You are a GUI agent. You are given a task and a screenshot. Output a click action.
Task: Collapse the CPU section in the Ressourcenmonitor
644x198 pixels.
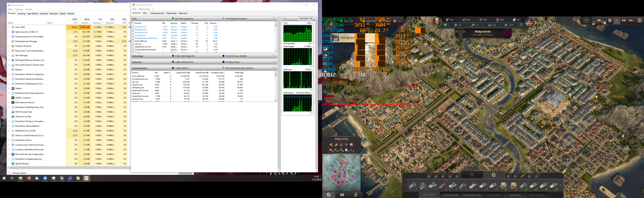pyautogui.click(x=274, y=18)
